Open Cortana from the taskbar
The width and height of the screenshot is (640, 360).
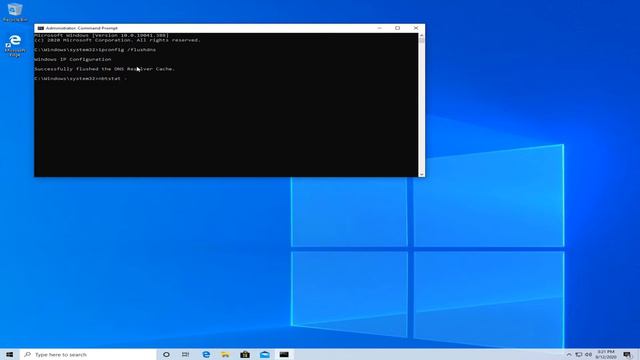pos(166,354)
